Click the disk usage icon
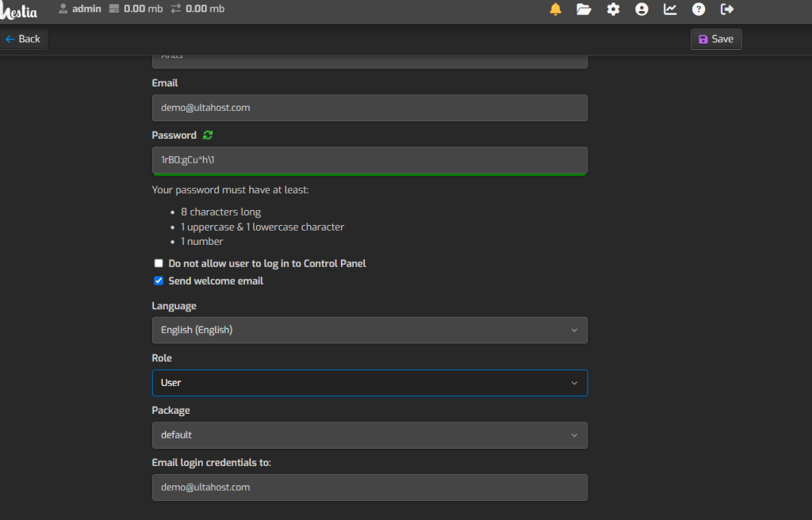 [x=114, y=9]
